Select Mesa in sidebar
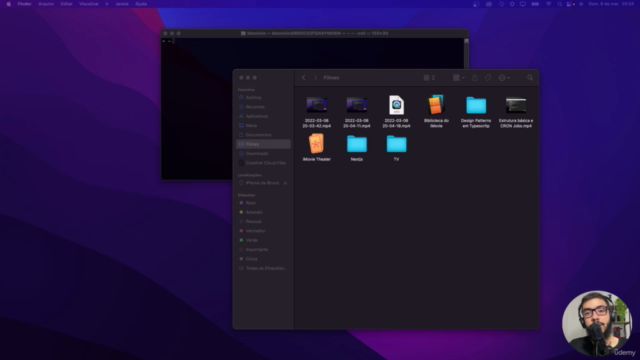 tap(263, 126)
